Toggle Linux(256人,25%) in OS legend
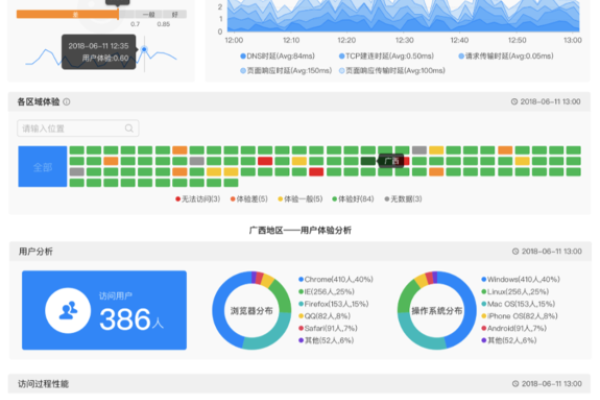The width and height of the screenshot is (600, 400). (x=515, y=292)
